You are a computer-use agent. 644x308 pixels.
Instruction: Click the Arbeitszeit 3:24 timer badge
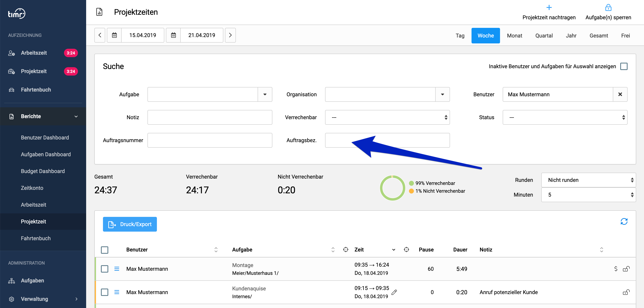pos(71,53)
